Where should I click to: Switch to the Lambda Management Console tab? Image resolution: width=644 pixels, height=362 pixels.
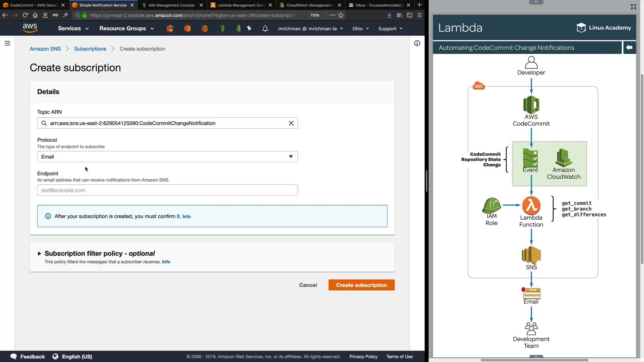(x=241, y=5)
